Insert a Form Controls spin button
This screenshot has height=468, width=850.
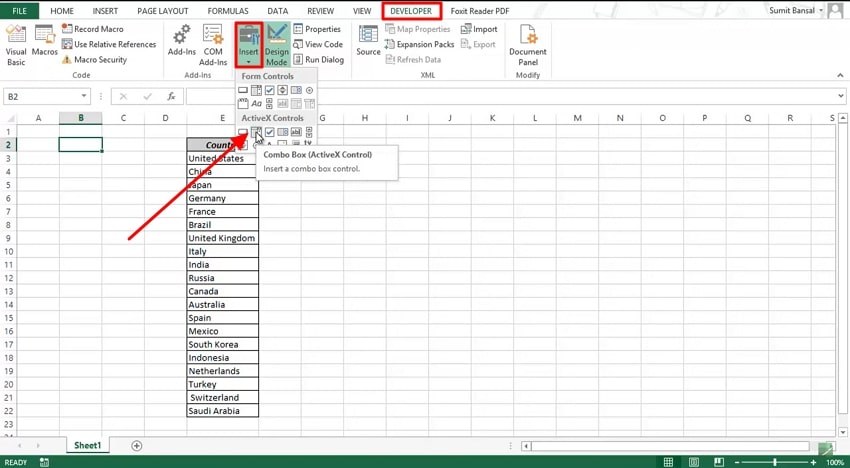click(x=282, y=90)
